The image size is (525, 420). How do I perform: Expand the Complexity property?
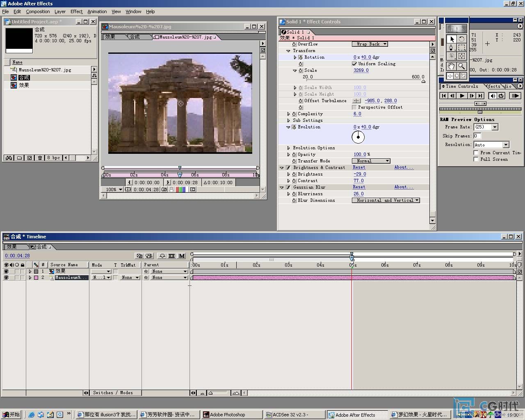coord(288,114)
